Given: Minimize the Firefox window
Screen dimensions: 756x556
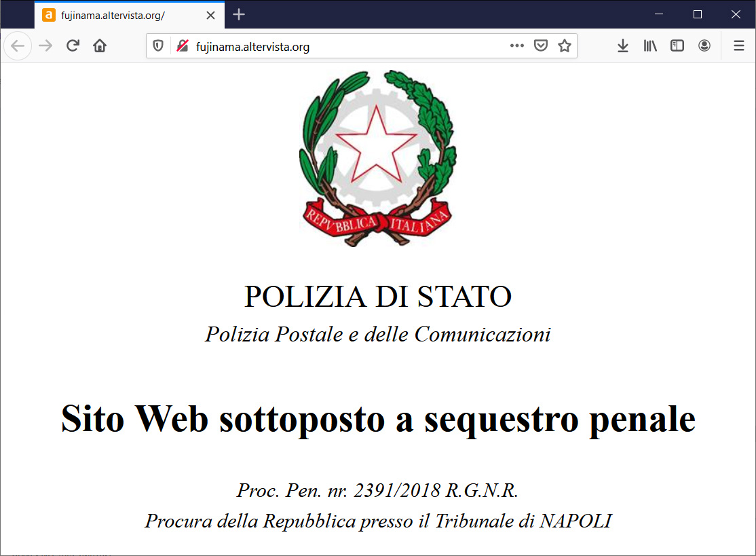Looking at the screenshot, I should click(659, 14).
